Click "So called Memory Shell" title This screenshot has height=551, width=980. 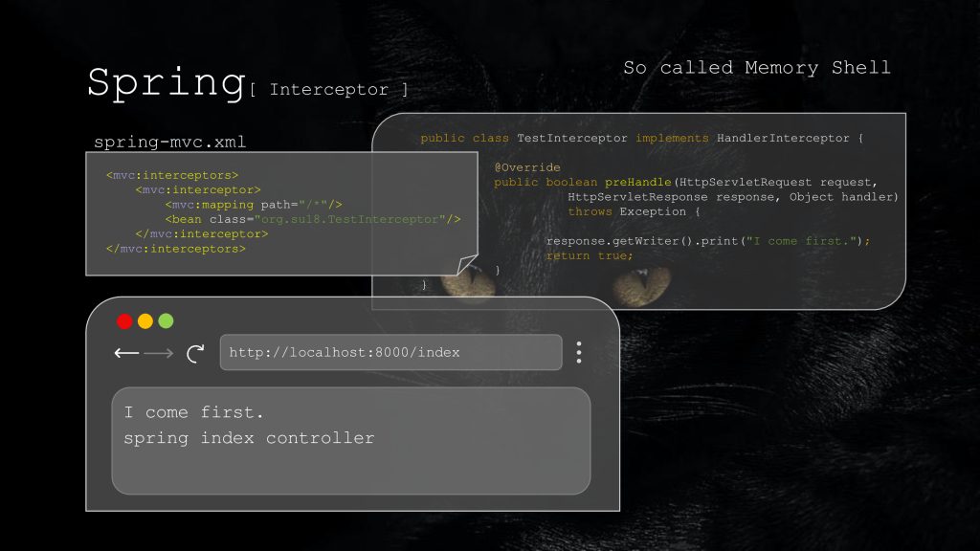point(757,68)
